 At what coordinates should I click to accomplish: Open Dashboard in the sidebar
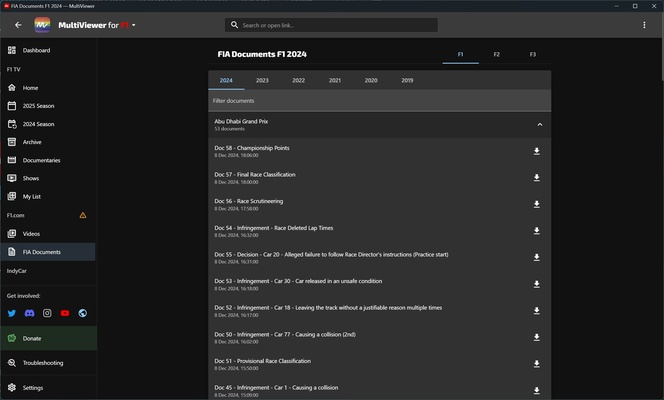pos(48,50)
